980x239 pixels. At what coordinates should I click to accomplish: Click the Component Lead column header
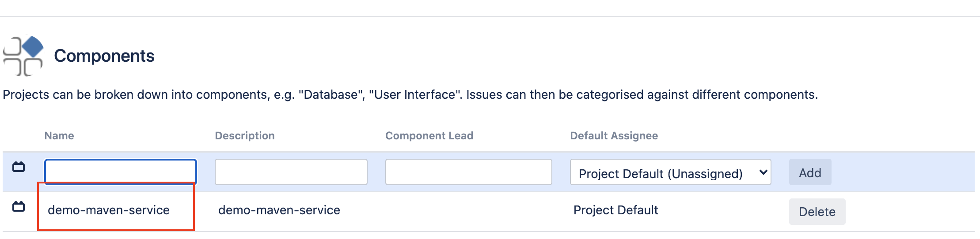click(x=429, y=136)
